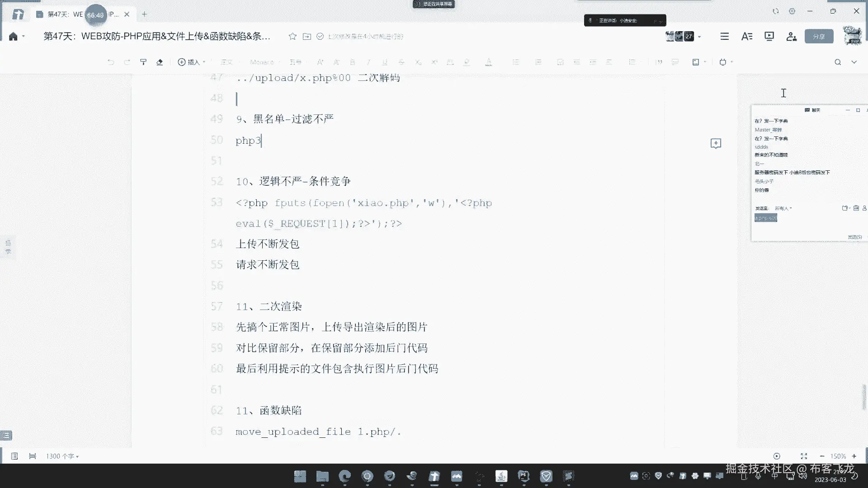Click the format painter icon
The height and width of the screenshot is (488, 868).
tap(143, 62)
